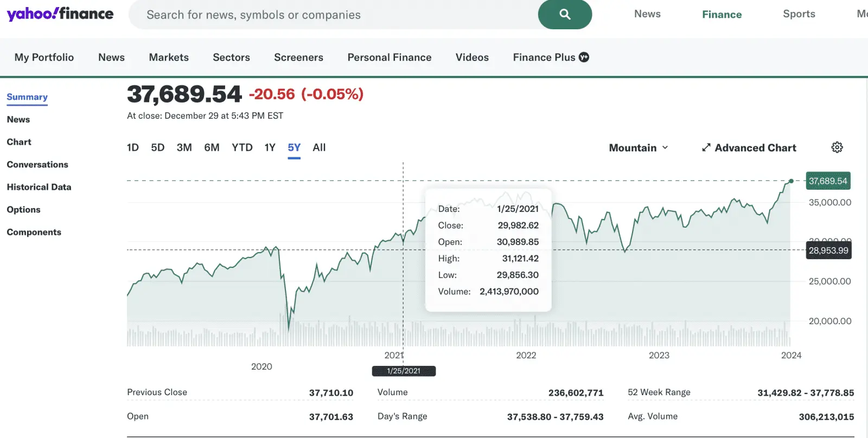
Task: Open the Screeners tab
Action: point(298,57)
